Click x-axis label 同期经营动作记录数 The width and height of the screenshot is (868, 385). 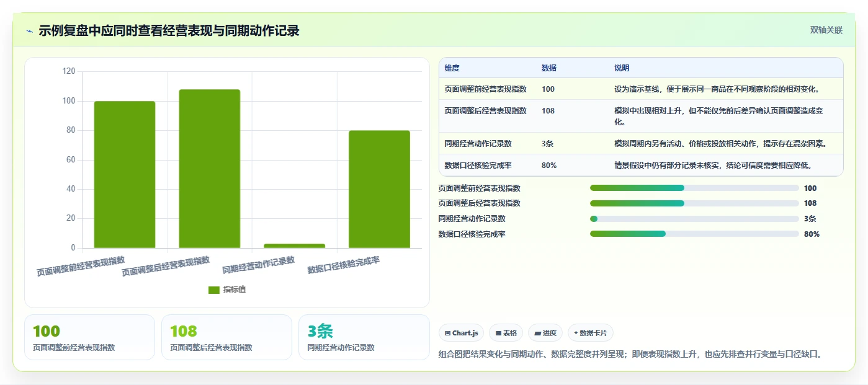tap(259, 266)
